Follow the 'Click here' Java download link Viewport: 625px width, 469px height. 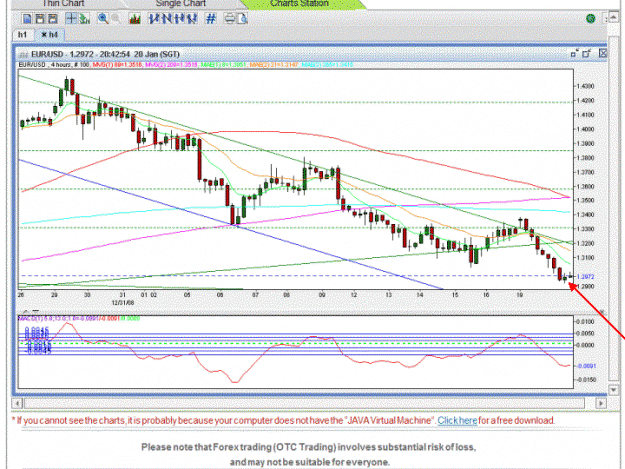[x=457, y=420]
